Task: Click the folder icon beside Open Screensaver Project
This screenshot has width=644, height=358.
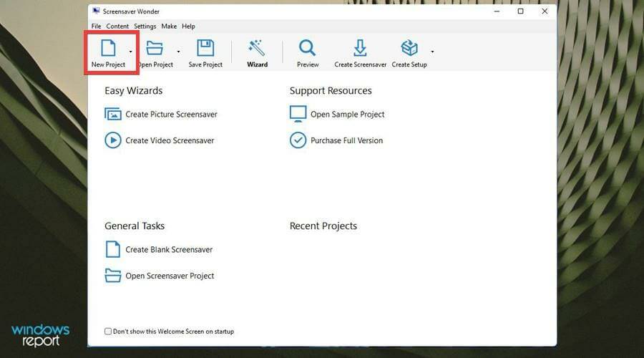Action: coord(113,276)
